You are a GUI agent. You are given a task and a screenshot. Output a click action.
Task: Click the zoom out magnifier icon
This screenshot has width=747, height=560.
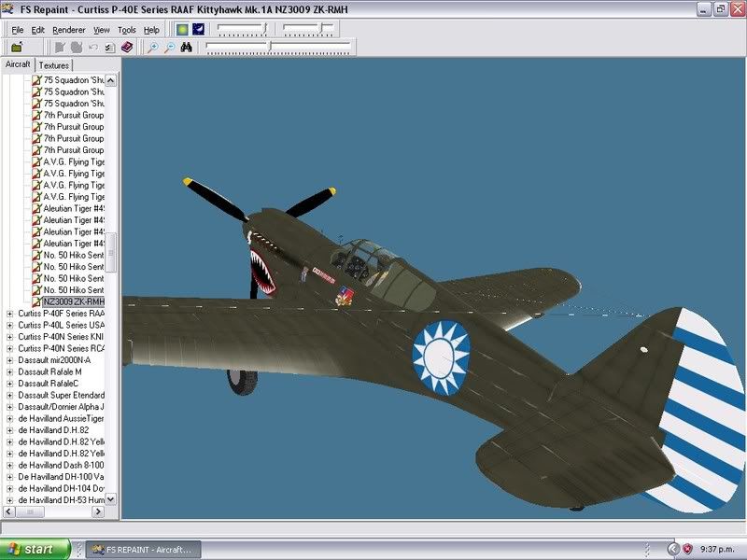[169, 47]
